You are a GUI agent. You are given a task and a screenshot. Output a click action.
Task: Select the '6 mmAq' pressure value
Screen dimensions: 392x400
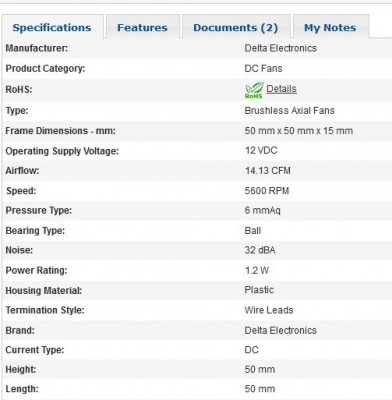(x=262, y=210)
